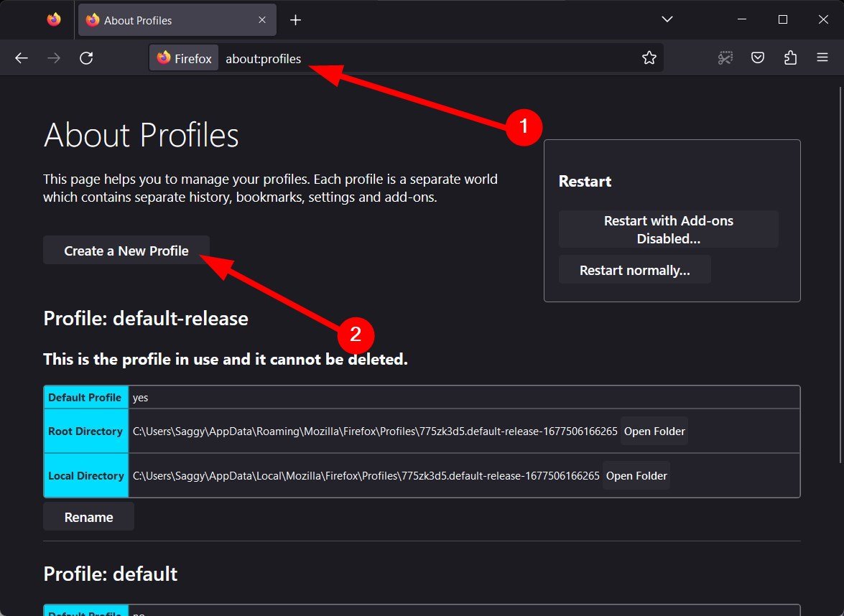Rename the default-release profile
Viewport: 844px width, 616px height.
pos(89,517)
